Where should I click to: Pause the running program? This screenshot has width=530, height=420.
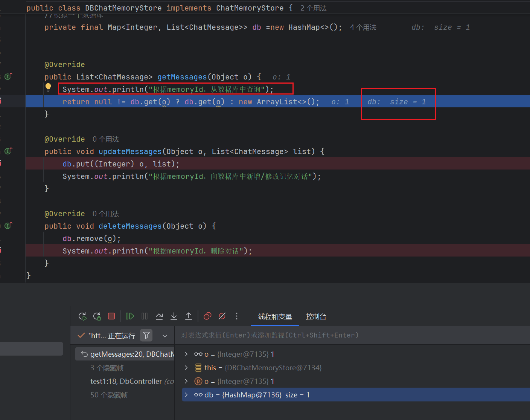145,316
